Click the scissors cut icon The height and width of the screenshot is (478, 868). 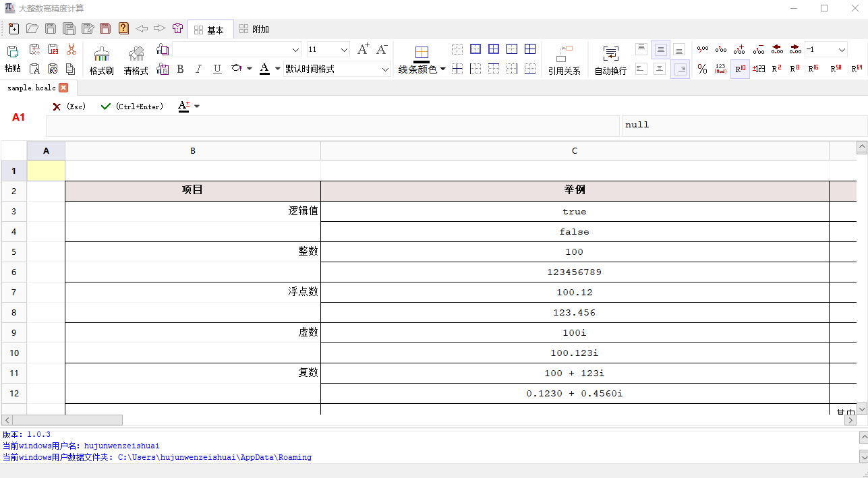[71, 50]
